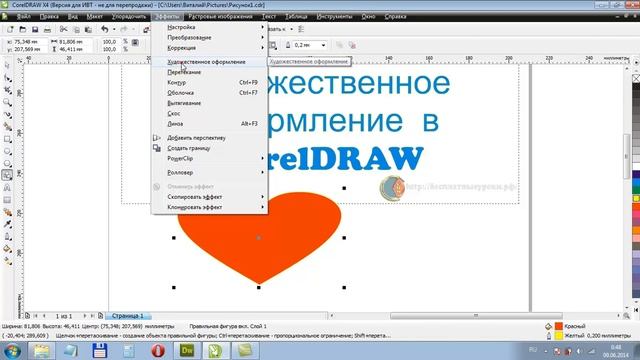Open the Упорядочить menu

(129, 17)
